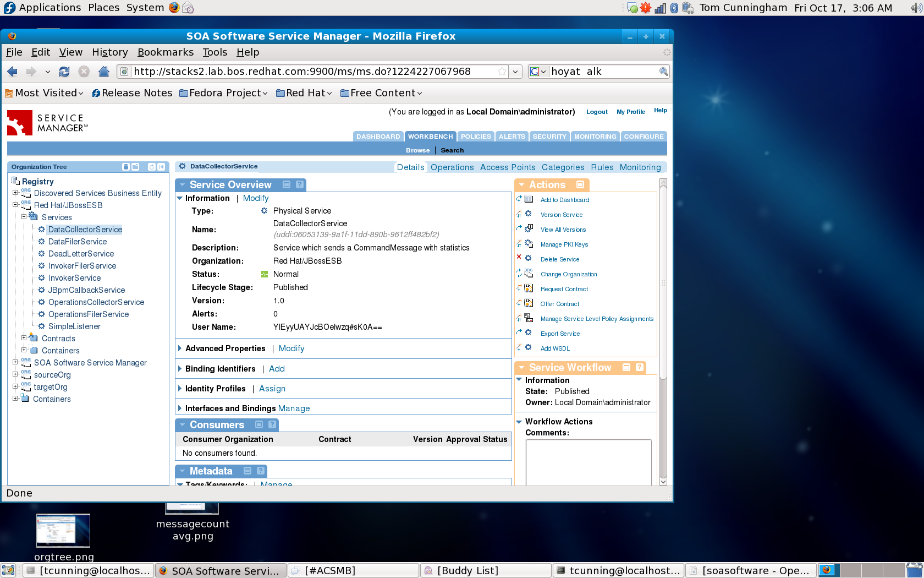Click the Export Service link
This screenshot has width=924, height=578.
pyautogui.click(x=560, y=334)
